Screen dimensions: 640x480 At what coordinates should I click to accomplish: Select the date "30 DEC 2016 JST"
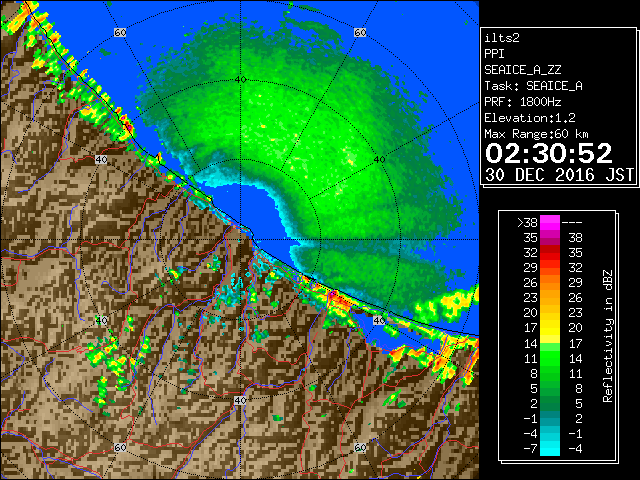tap(559, 175)
